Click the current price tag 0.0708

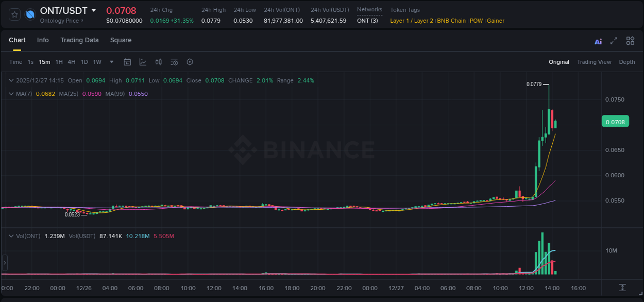point(615,121)
